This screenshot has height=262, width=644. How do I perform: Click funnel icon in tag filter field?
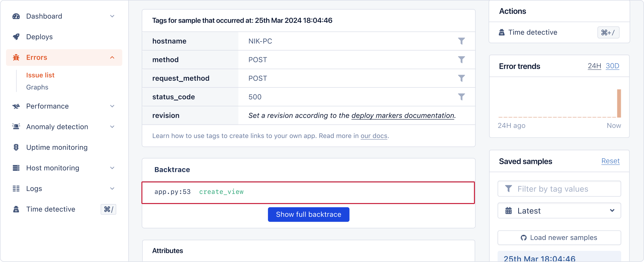pos(508,189)
